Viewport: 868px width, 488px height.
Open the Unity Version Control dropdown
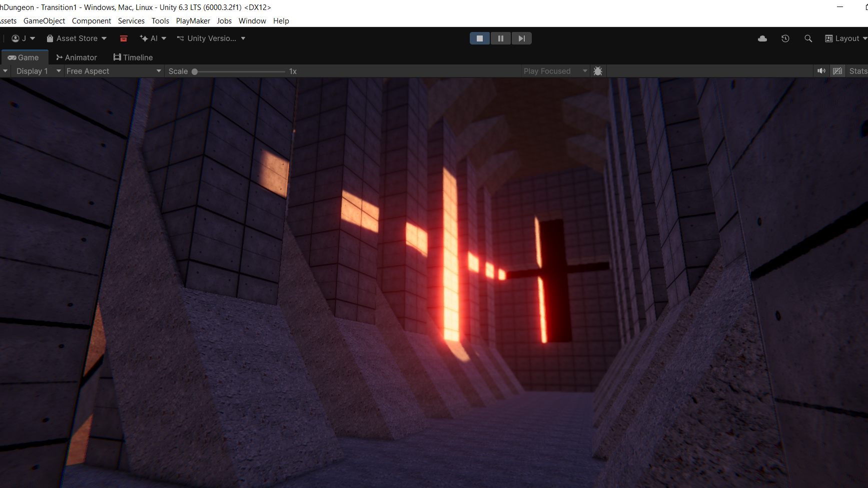coord(211,38)
